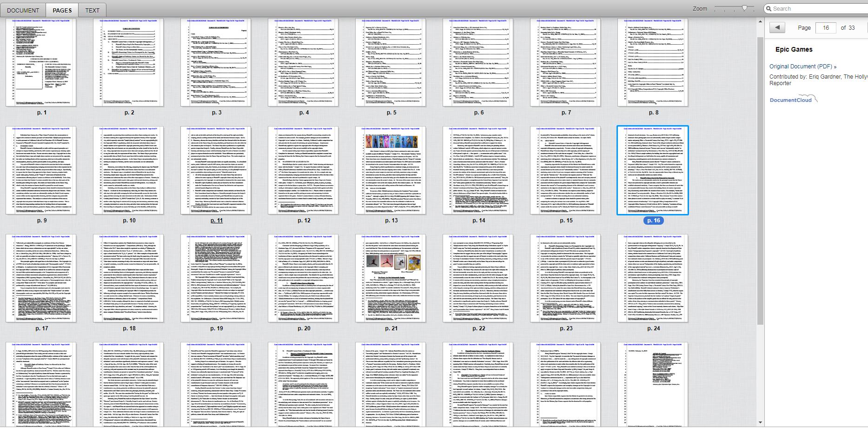The height and width of the screenshot is (428, 868).
Task: Click the page number box showing 16
Action: click(x=826, y=28)
